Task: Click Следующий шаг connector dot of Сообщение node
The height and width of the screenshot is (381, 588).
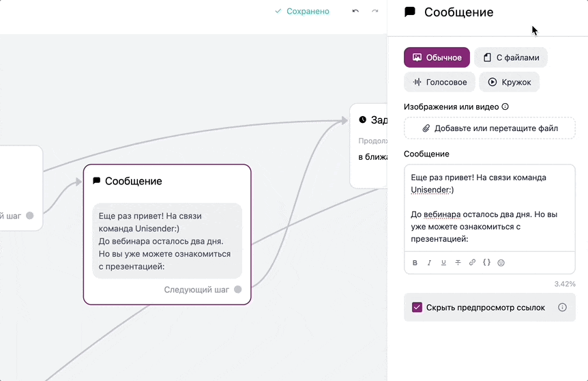Action: click(238, 290)
